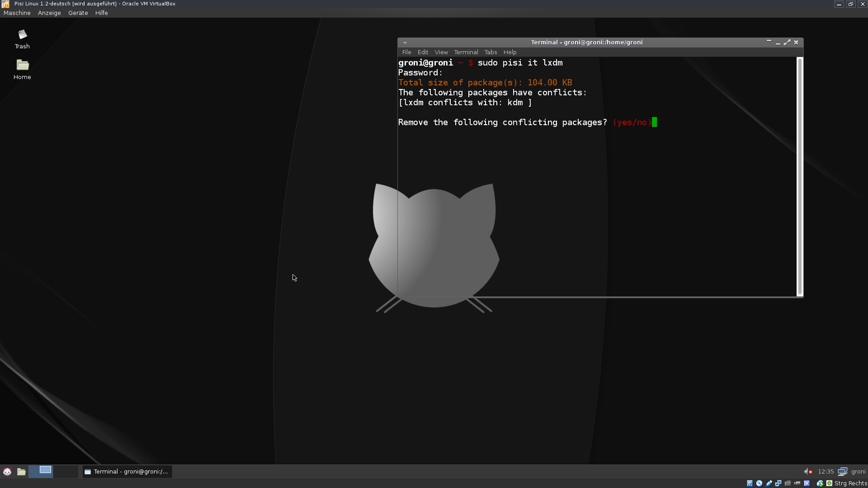Click the VirtualBox keyboard capture arrow indicator
The image size is (868, 488).
829,483
